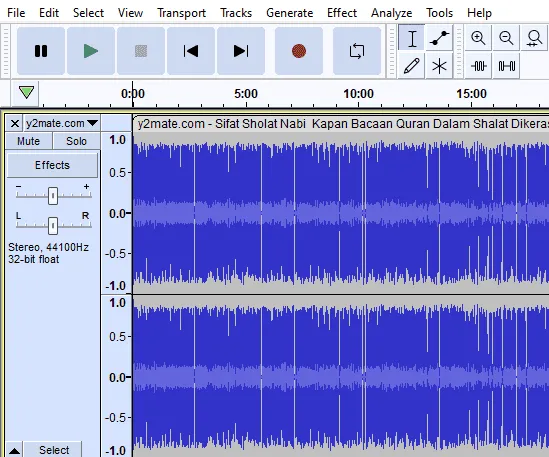The height and width of the screenshot is (457, 549).
Task: Click the track pan L/R slider handle
Action: tap(53, 226)
